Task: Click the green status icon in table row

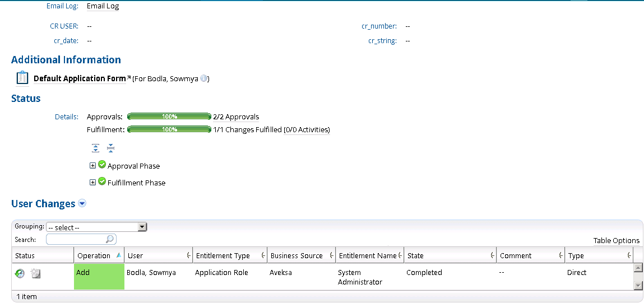Action: click(x=20, y=273)
